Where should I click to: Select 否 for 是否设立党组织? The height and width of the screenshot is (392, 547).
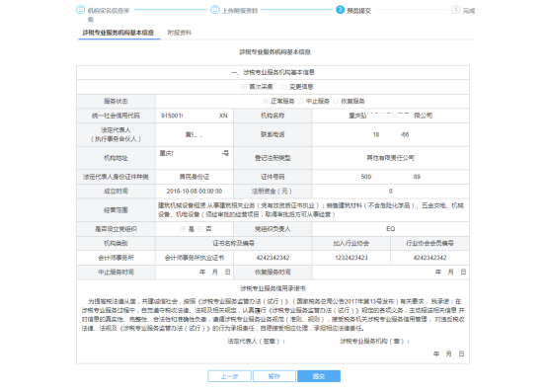[x=200, y=229]
